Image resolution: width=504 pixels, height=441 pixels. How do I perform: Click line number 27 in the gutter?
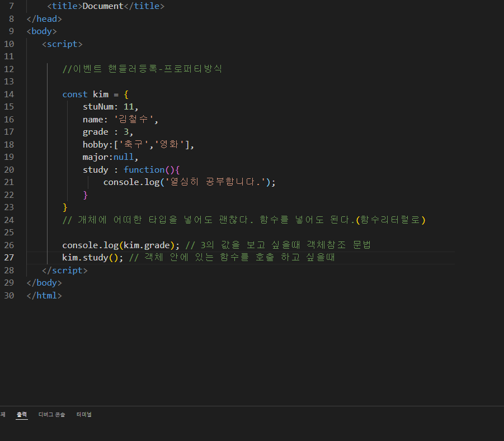click(x=9, y=258)
